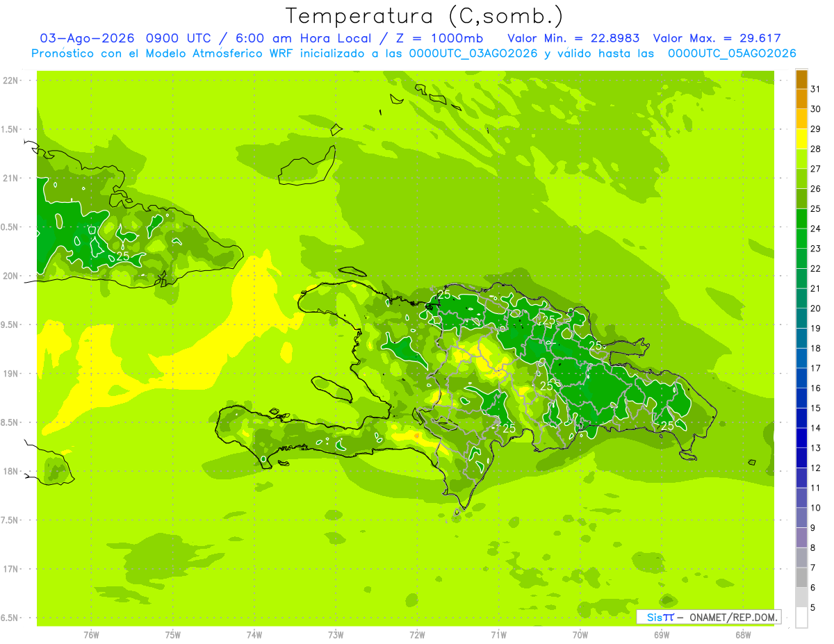Screen dimensions: 834x644
Task: Select the 'Valor Max. = 29.617' value
Action: tap(717, 38)
